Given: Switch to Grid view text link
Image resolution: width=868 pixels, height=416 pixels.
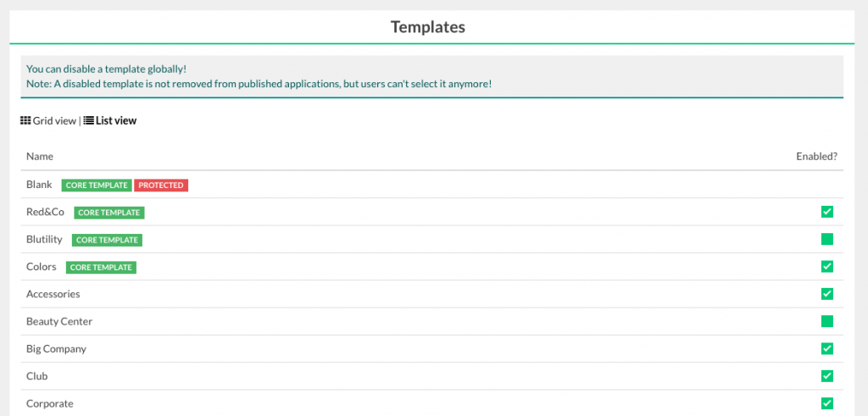Looking at the screenshot, I should (54, 121).
